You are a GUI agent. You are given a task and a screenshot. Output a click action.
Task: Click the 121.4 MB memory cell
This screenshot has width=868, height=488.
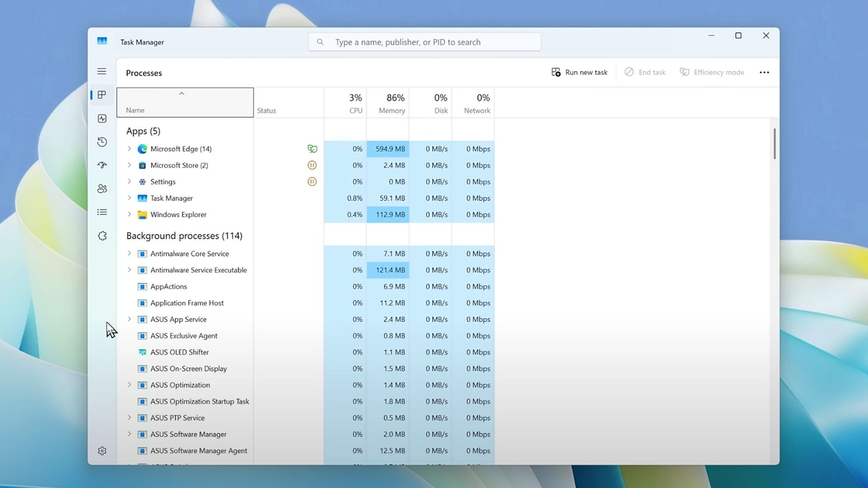click(388, 270)
